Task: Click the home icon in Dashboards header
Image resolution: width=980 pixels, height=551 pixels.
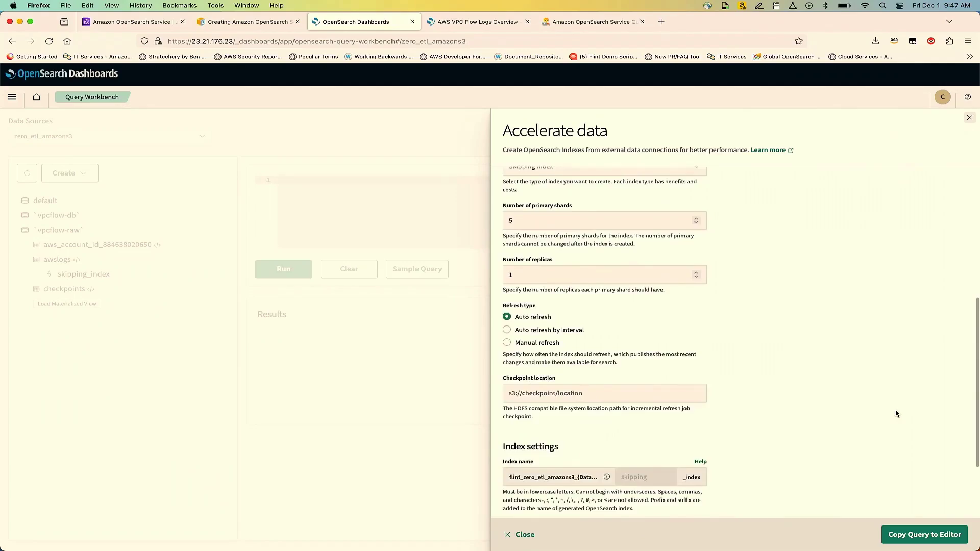Action: (x=37, y=97)
